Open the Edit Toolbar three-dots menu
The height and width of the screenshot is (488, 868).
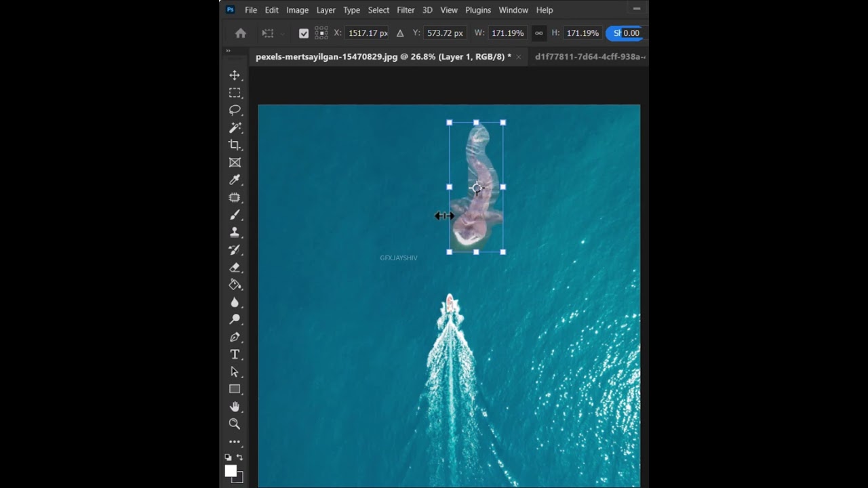pos(235,442)
